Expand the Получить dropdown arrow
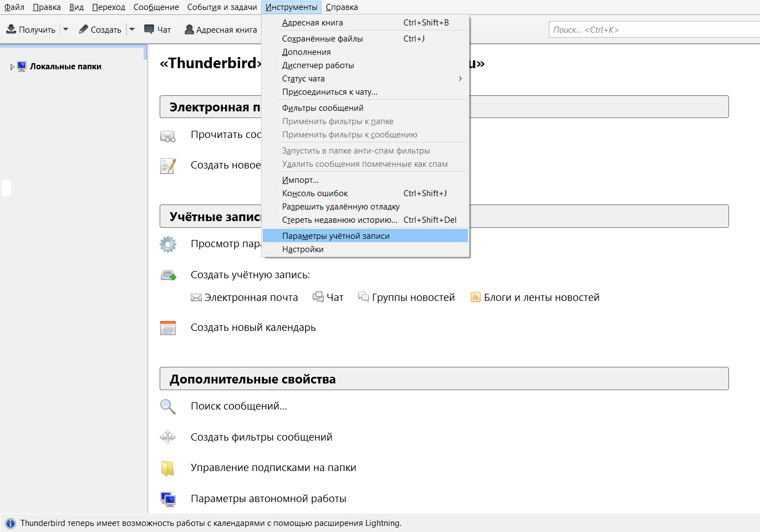The image size is (760, 532). click(x=65, y=29)
